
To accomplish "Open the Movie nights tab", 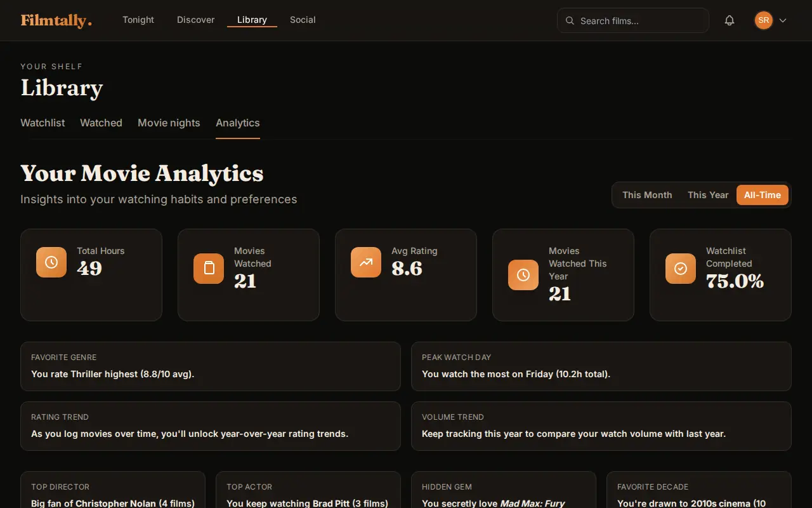I will tap(169, 123).
